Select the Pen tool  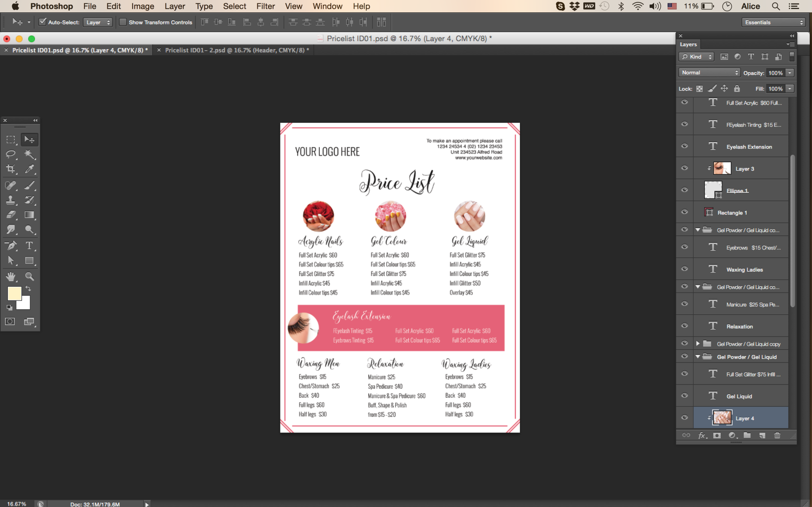pyautogui.click(x=10, y=246)
